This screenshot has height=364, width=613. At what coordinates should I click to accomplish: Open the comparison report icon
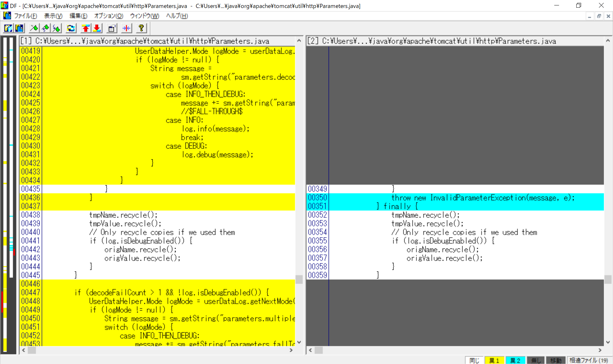click(111, 28)
